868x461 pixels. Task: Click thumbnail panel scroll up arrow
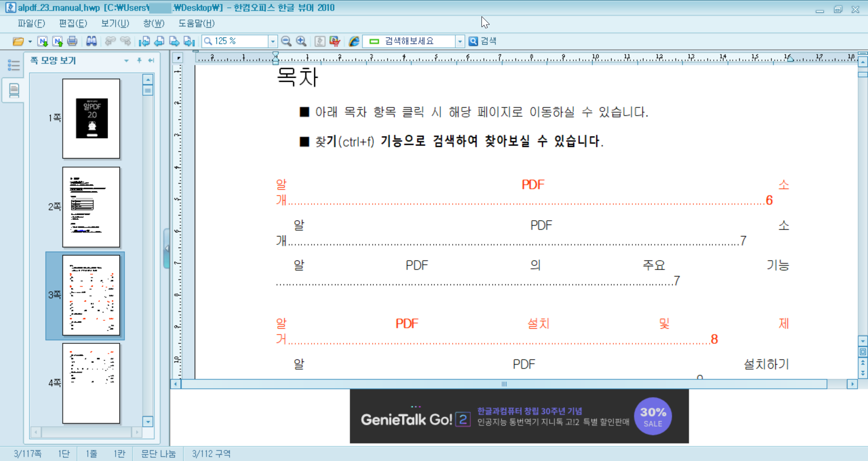148,80
